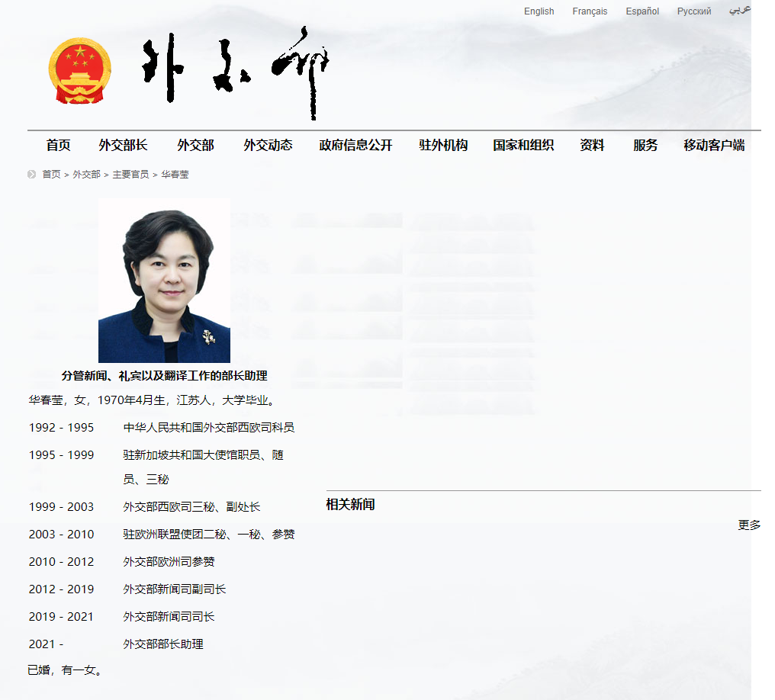Open the 外交动态 navigation menu item
Viewport: 775px width, 700px height.
(x=268, y=145)
